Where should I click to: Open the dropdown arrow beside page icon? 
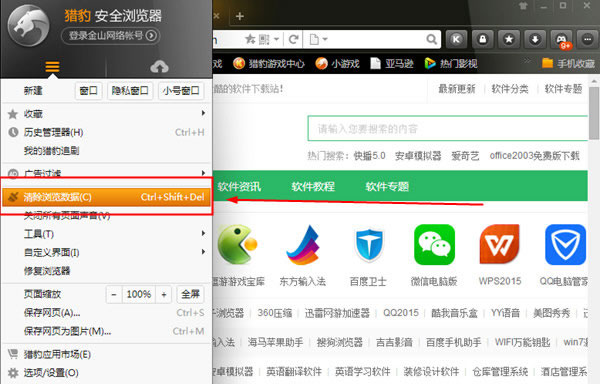pyautogui.click(x=325, y=39)
